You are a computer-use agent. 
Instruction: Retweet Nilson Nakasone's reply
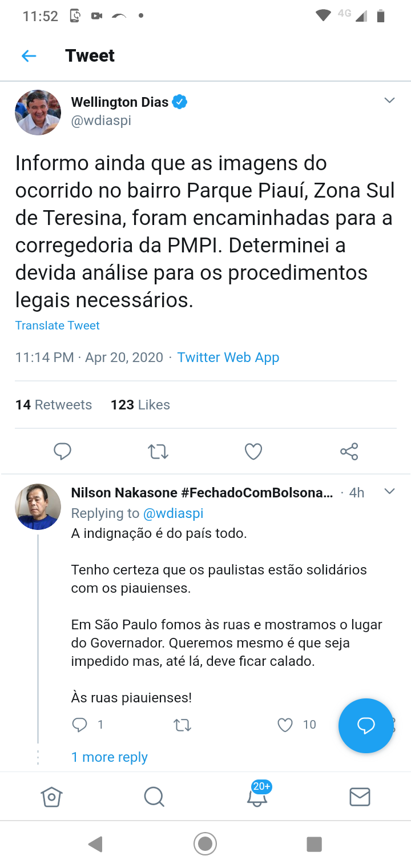click(x=182, y=725)
